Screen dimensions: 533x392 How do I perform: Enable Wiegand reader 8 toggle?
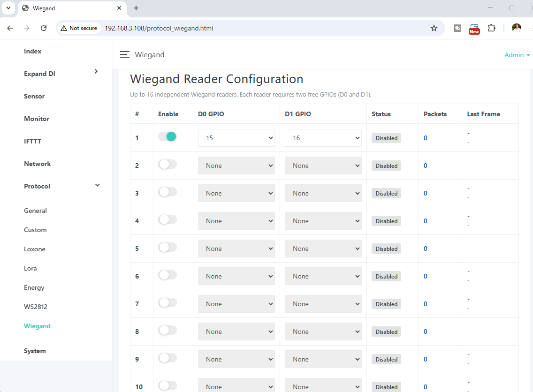pyautogui.click(x=168, y=330)
